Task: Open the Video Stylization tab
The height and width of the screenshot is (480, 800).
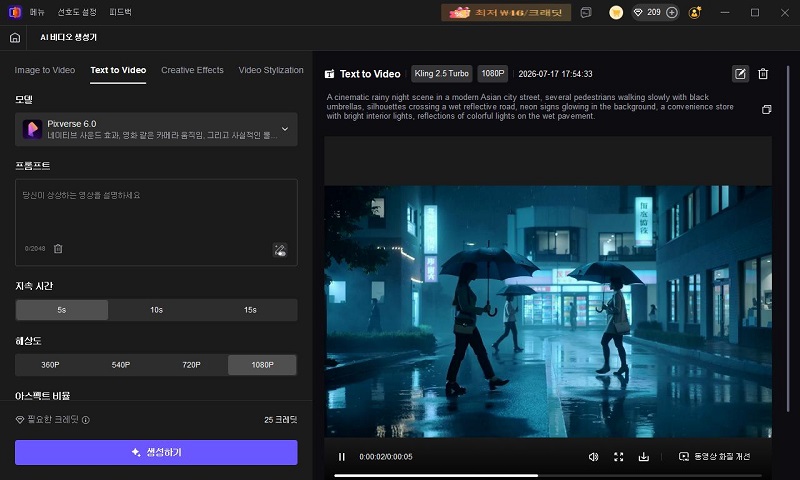Action: coord(271,70)
